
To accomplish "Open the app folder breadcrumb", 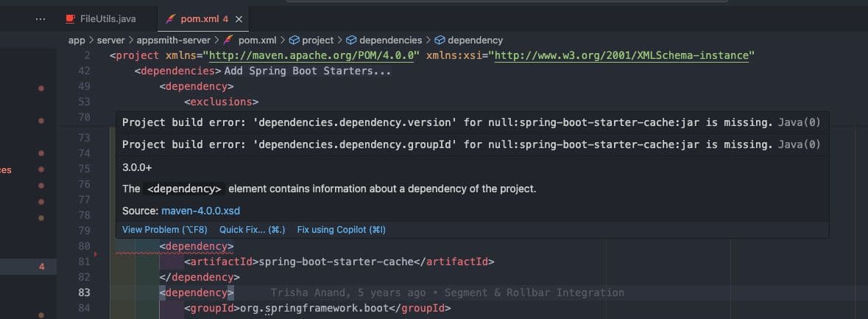I will click(77, 40).
